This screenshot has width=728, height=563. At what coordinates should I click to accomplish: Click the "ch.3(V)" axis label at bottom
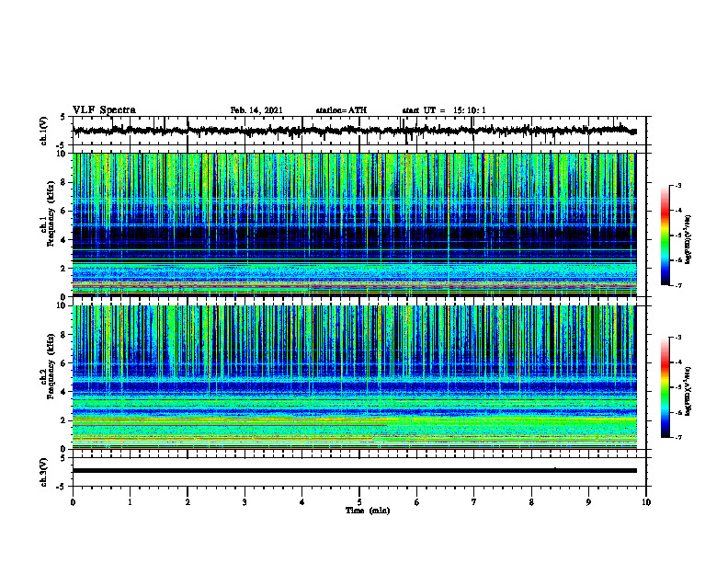(44, 472)
